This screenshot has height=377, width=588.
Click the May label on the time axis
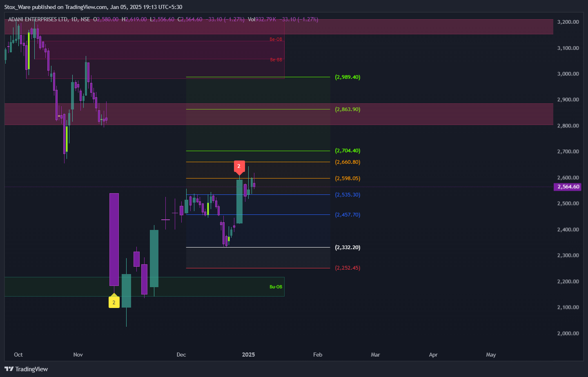[x=491, y=355]
